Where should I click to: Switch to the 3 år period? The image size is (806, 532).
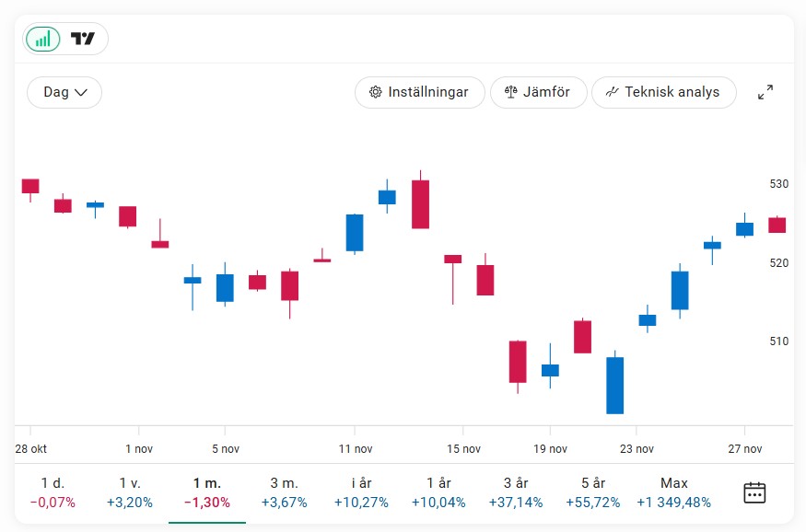click(x=517, y=492)
